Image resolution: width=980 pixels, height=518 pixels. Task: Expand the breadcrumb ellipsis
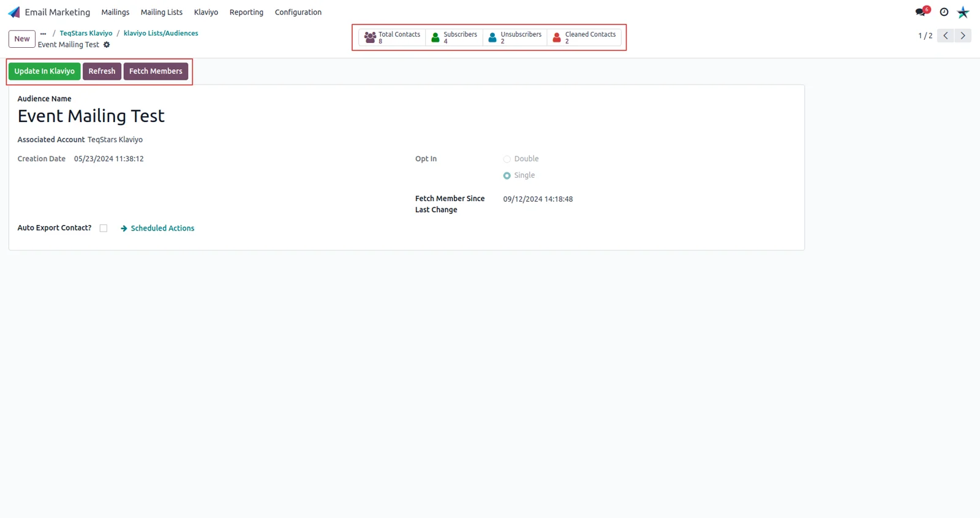43,34
